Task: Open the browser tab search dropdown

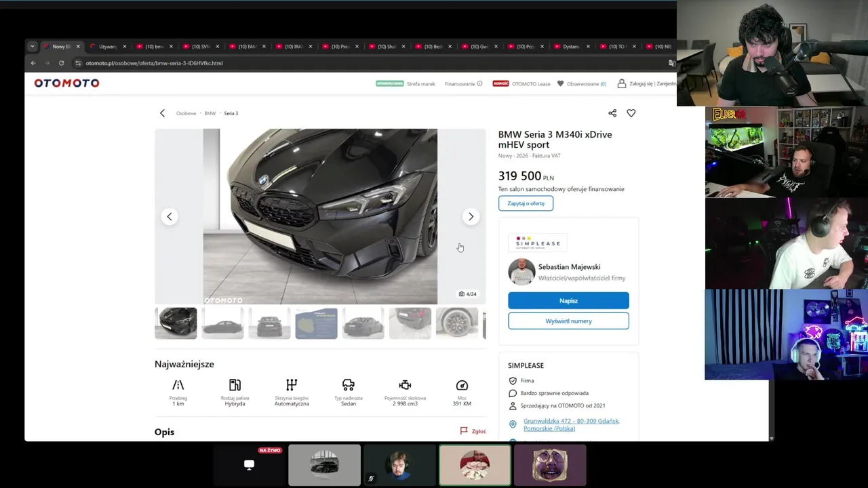Action: 32,46
